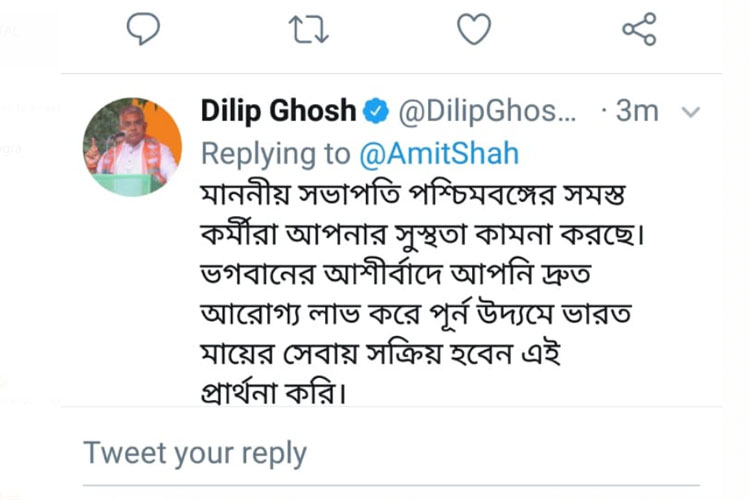Expand the tweet options chevron
This screenshot has width=750, height=500.
pos(690,111)
